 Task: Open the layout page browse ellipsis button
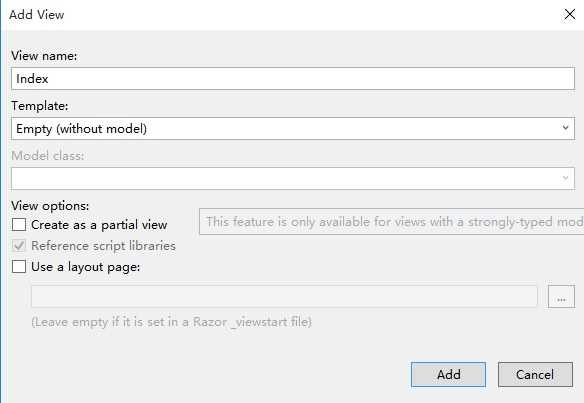click(561, 296)
